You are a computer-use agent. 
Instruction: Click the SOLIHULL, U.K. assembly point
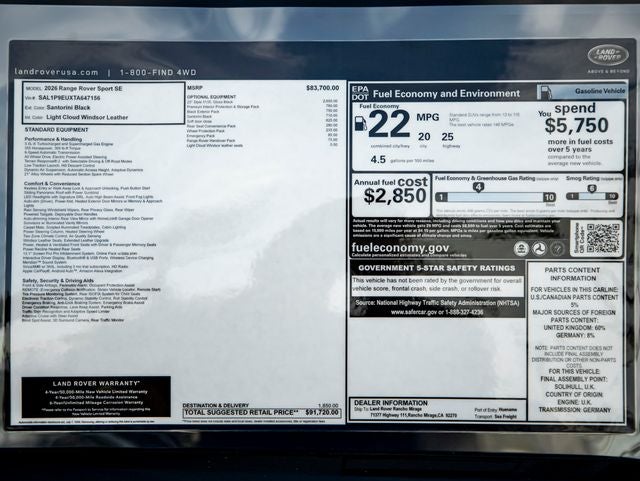(x=574, y=387)
